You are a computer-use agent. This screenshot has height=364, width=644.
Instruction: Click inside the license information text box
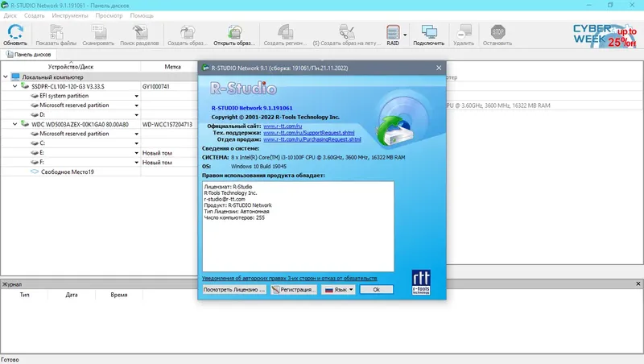click(298, 226)
